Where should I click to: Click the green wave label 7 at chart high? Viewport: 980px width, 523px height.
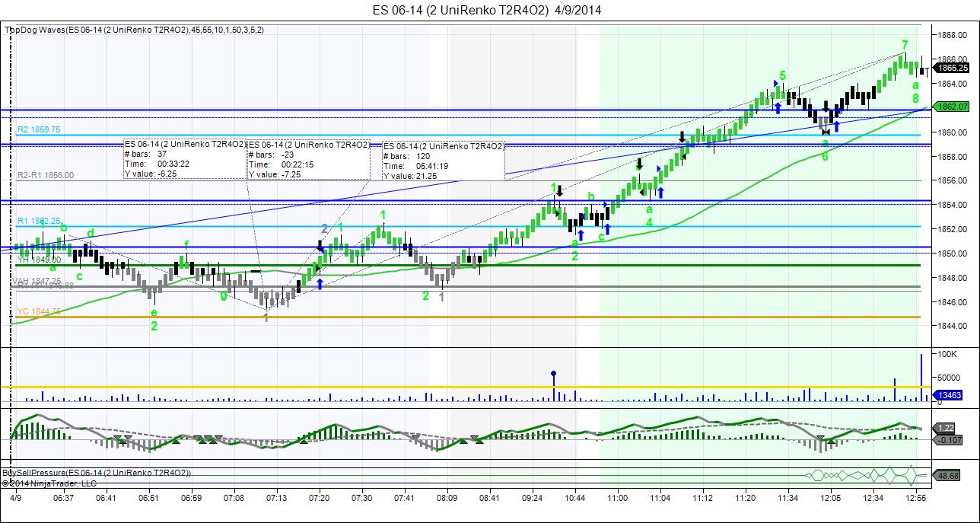click(x=905, y=45)
